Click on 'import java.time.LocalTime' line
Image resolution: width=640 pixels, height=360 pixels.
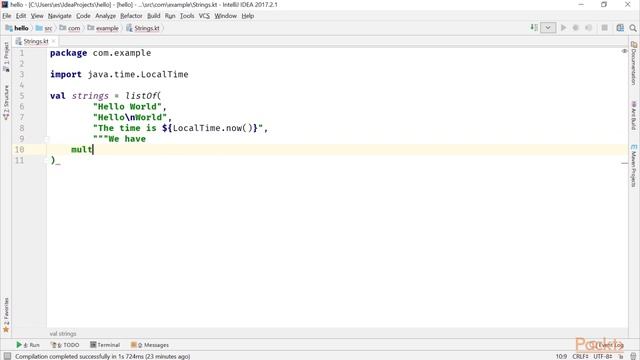pos(119,74)
